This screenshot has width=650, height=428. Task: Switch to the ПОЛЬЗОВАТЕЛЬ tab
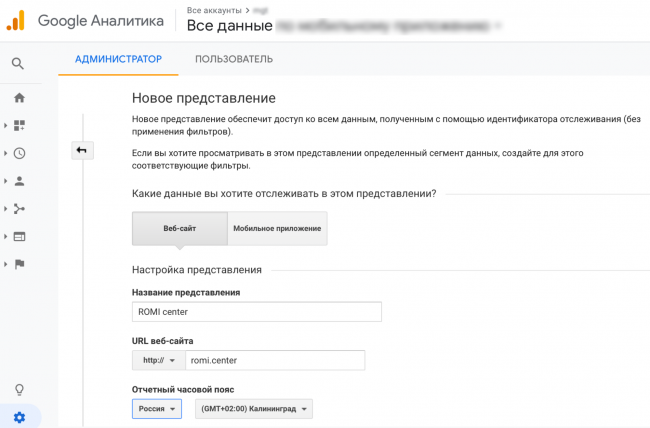tap(233, 60)
